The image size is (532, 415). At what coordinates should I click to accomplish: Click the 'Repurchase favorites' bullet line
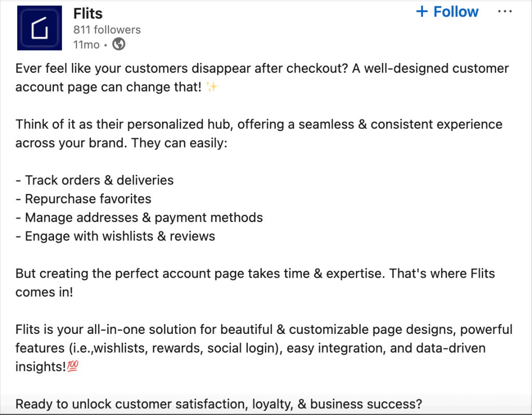pos(83,199)
